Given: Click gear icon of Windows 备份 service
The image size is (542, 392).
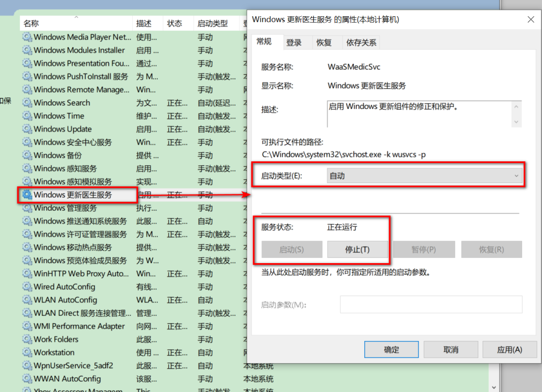Looking at the screenshot, I should (27, 155).
